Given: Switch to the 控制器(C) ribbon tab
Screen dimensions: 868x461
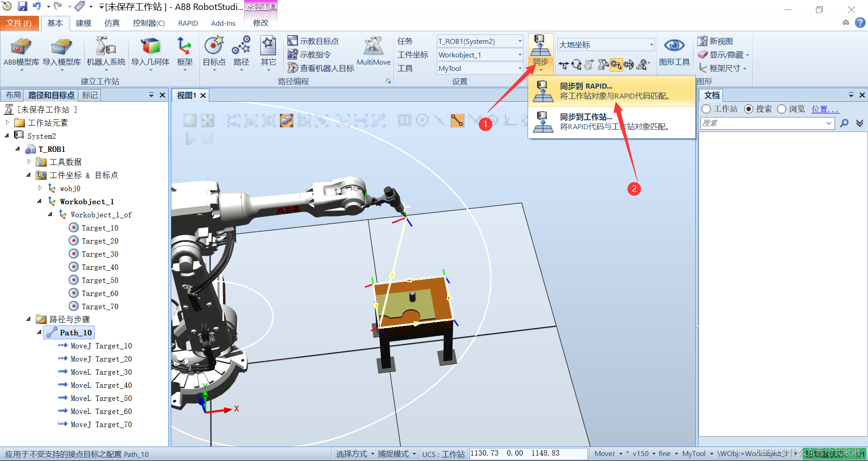Looking at the screenshot, I should [149, 23].
